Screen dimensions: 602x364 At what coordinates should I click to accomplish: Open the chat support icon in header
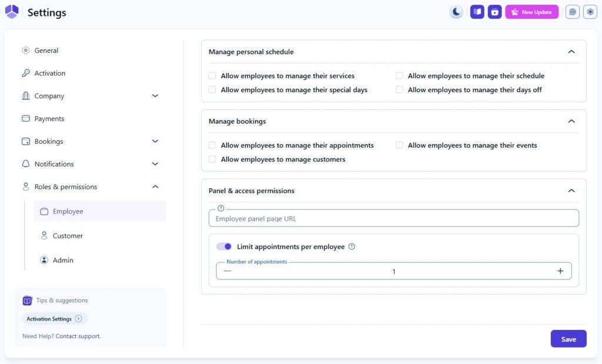click(x=573, y=12)
